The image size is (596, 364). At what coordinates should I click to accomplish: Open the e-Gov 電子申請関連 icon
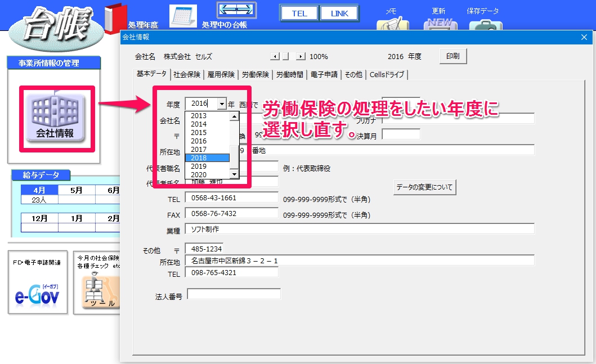(38, 282)
